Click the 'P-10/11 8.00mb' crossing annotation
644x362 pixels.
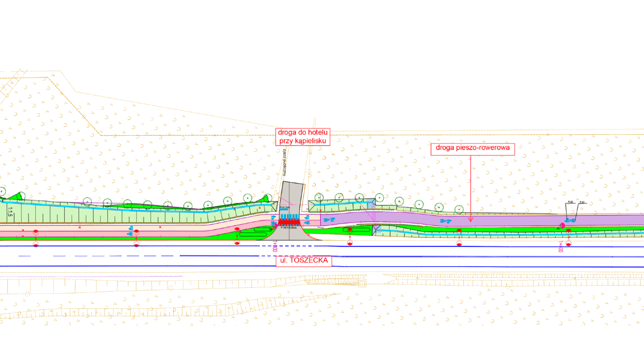click(x=288, y=228)
